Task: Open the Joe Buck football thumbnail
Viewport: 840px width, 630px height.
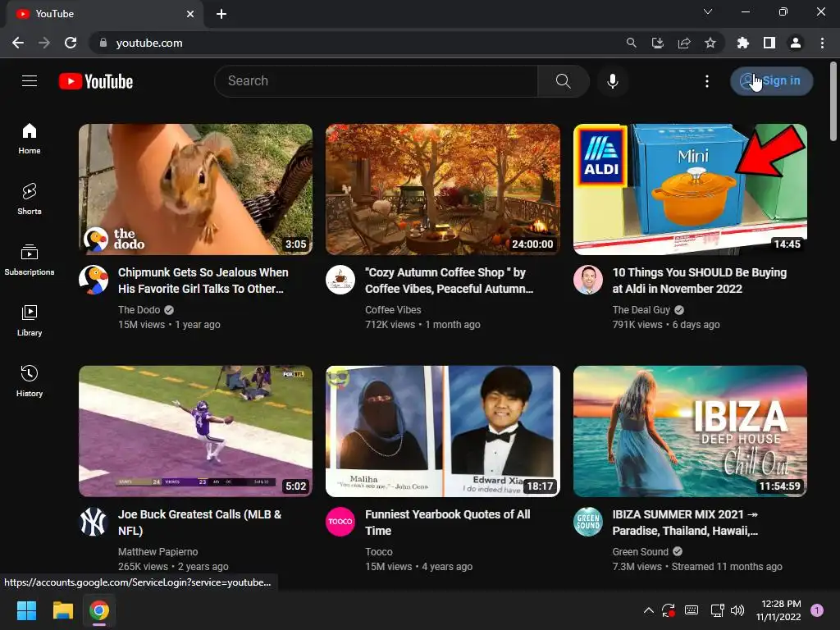Action: pos(195,431)
